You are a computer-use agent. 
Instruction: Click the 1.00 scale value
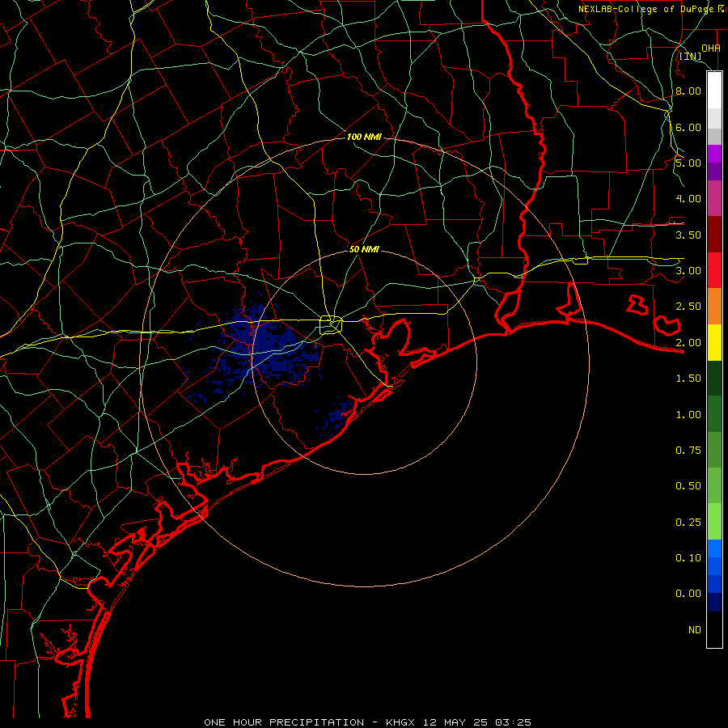click(x=688, y=415)
